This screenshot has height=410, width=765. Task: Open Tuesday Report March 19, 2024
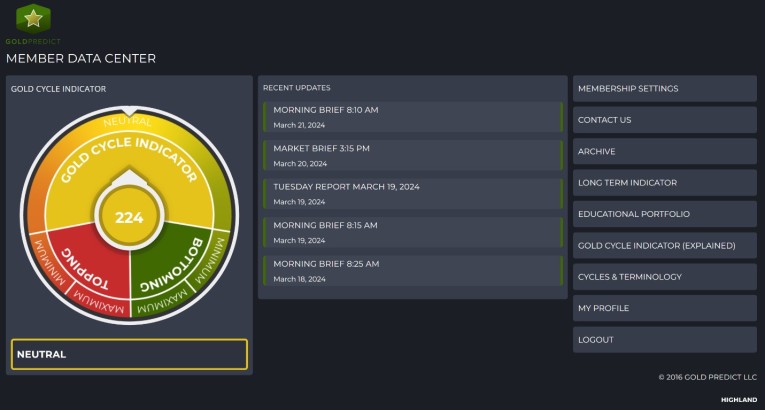point(411,192)
